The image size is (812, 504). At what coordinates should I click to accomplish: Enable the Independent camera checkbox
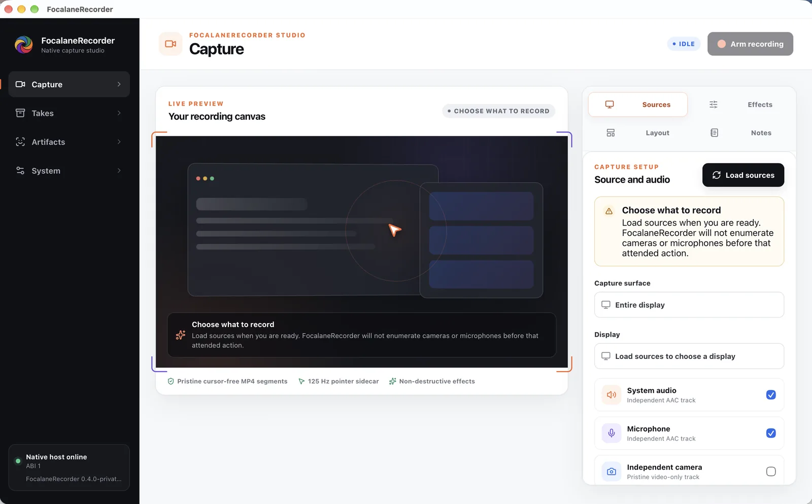771,472
